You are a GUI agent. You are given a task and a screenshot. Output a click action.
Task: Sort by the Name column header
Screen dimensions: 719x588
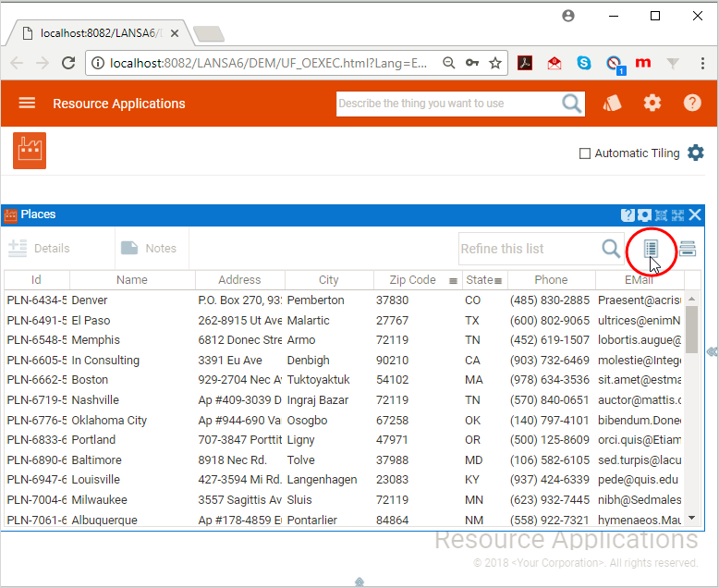point(131,280)
